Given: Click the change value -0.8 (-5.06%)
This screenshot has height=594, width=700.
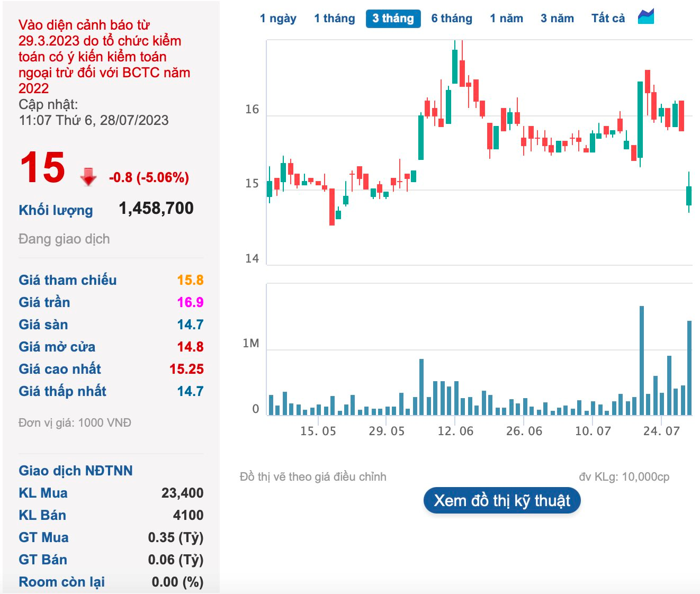Looking at the screenshot, I should tap(149, 177).
